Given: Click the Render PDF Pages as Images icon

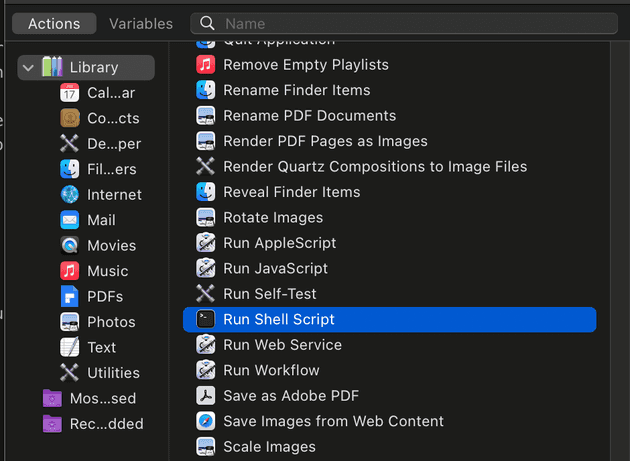Looking at the screenshot, I should click(206, 141).
